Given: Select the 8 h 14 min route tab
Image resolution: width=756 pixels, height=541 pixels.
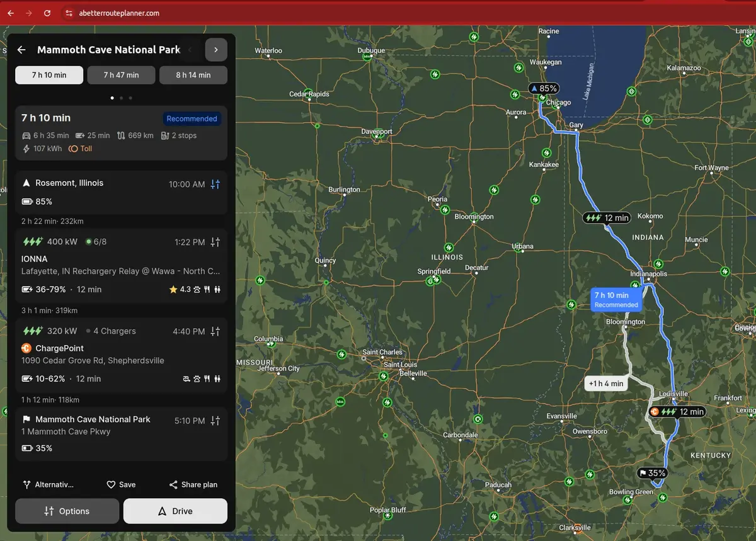Looking at the screenshot, I should [193, 75].
